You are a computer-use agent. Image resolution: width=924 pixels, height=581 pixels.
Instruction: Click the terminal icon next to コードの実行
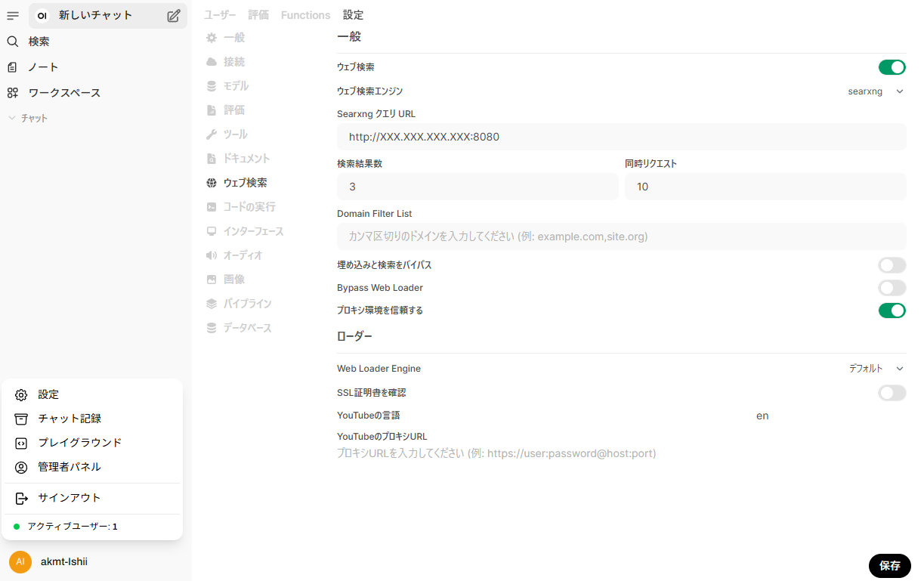pyautogui.click(x=212, y=207)
